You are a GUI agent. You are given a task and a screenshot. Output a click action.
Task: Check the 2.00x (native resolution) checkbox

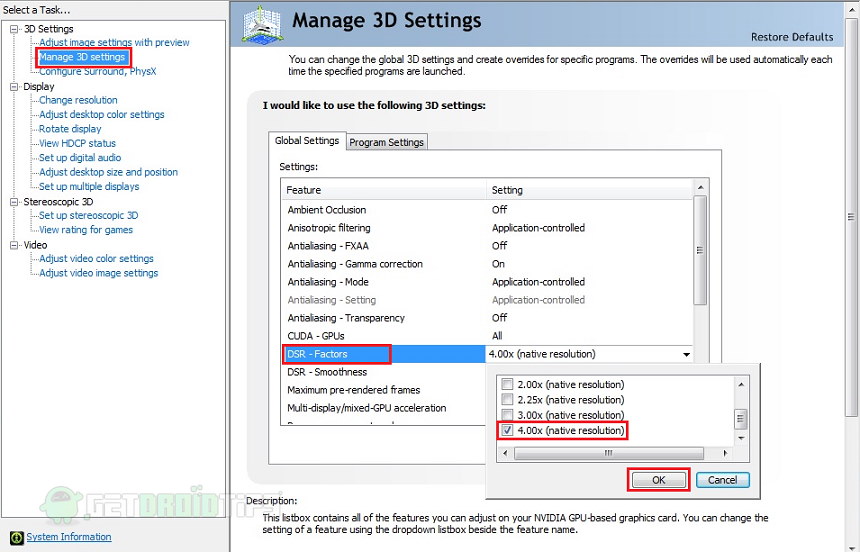(x=507, y=384)
